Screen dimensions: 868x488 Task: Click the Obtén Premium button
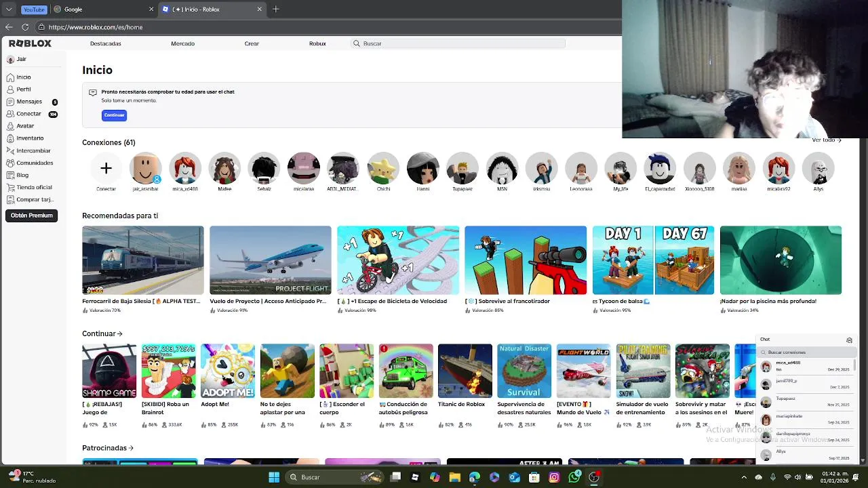pyautogui.click(x=31, y=216)
